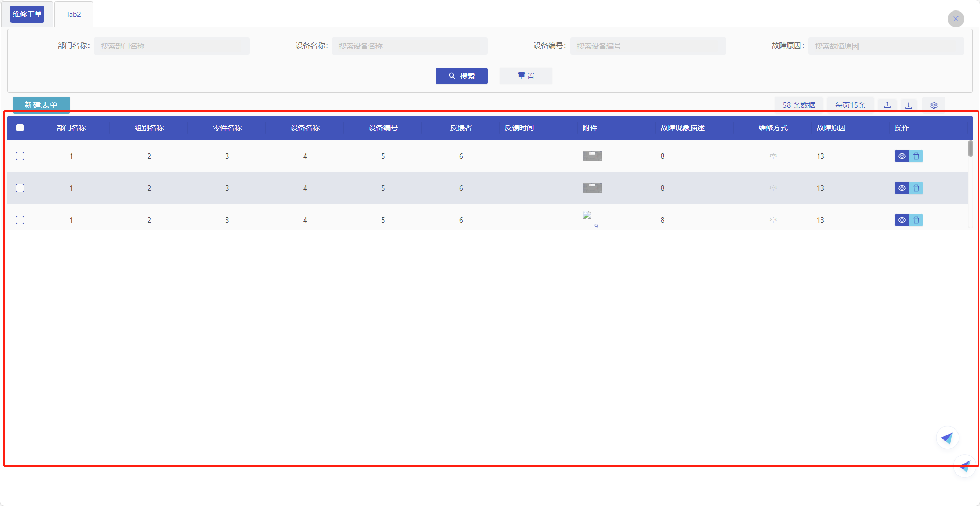Open the second row attachment thumbnail

(592, 188)
